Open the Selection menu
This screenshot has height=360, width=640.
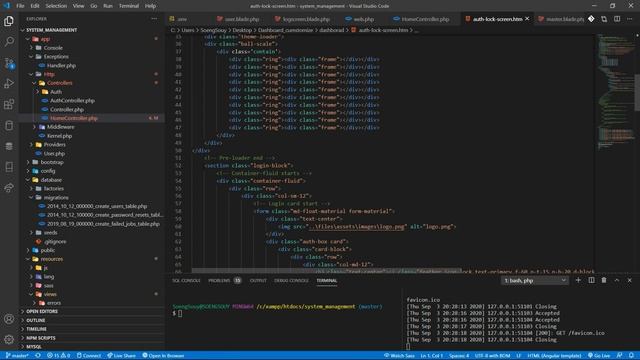[56, 6]
